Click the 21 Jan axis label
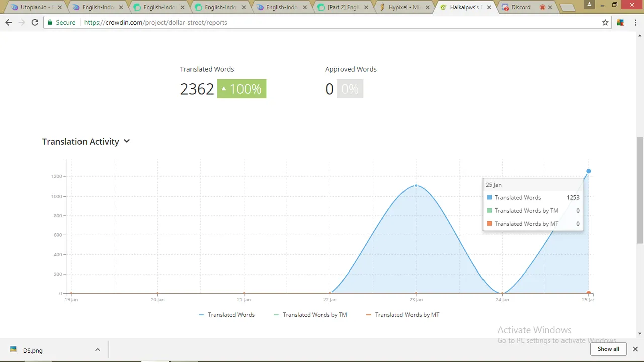Image resolution: width=644 pixels, height=362 pixels. [x=244, y=300]
